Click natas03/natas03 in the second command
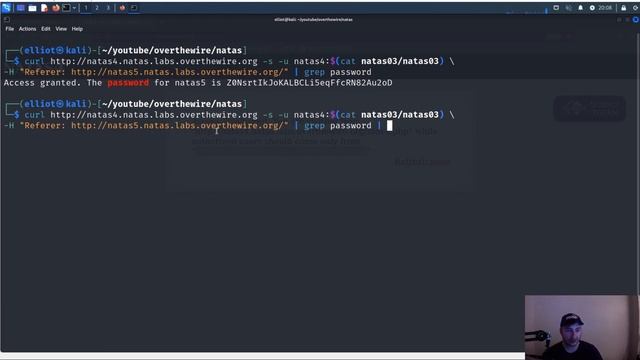The width and height of the screenshot is (640, 360). pos(400,115)
